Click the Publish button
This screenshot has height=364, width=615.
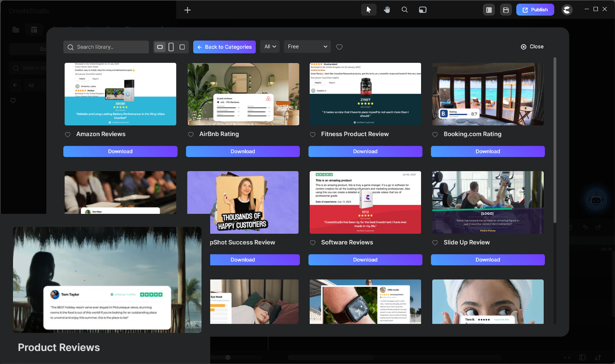(535, 10)
